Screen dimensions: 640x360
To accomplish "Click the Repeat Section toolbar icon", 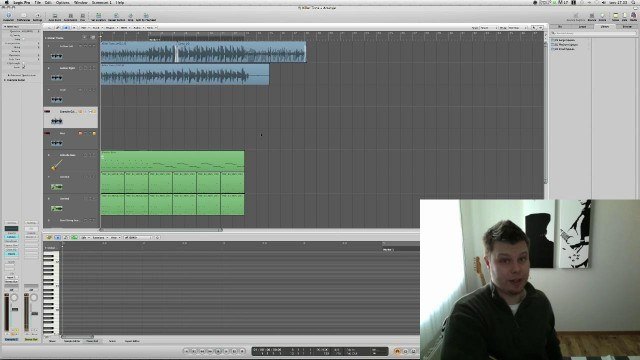I will pyautogui.click(x=116, y=16).
